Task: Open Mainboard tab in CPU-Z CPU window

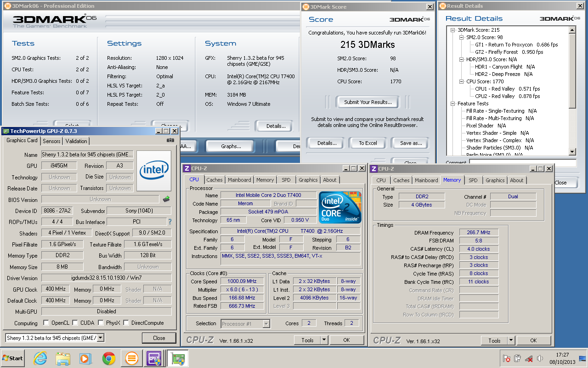Action: (x=239, y=180)
